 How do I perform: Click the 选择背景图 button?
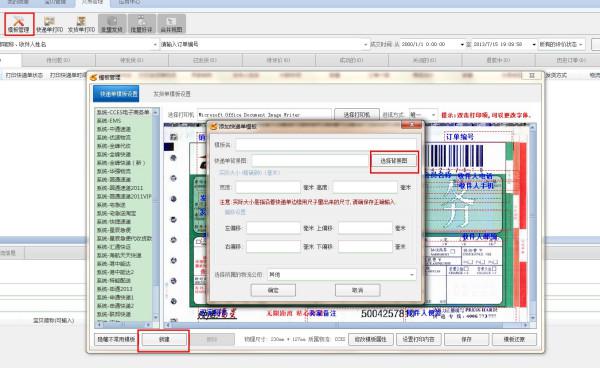pos(394,161)
